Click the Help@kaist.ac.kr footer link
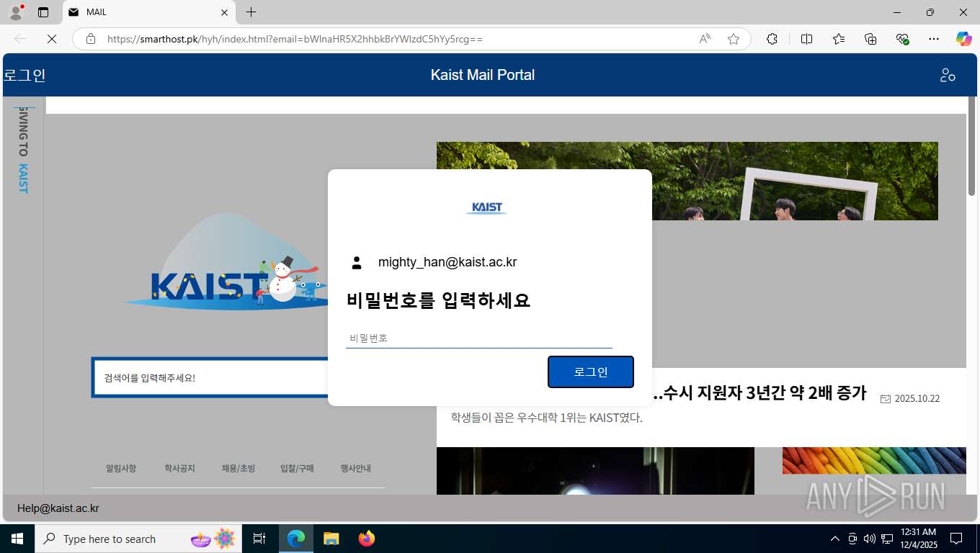The height and width of the screenshot is (553, 980). pyautogui.click(x=58, y=508)
